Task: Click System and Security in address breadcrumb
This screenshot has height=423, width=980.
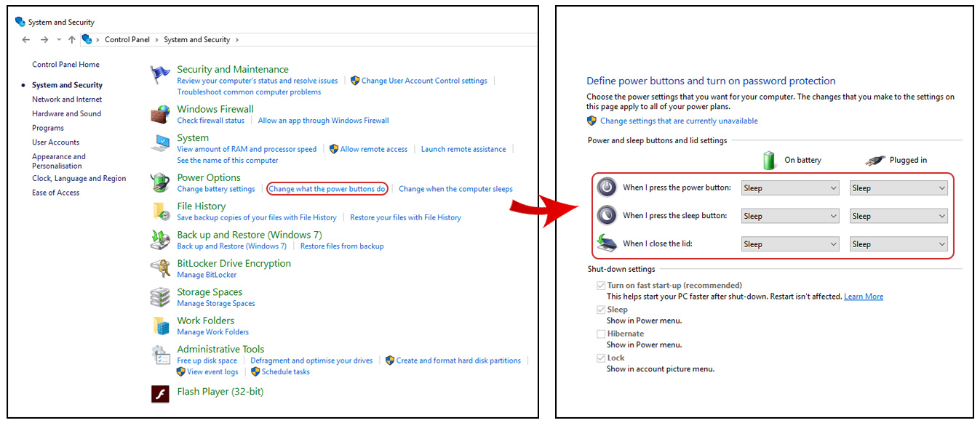Action: (197, 40)
